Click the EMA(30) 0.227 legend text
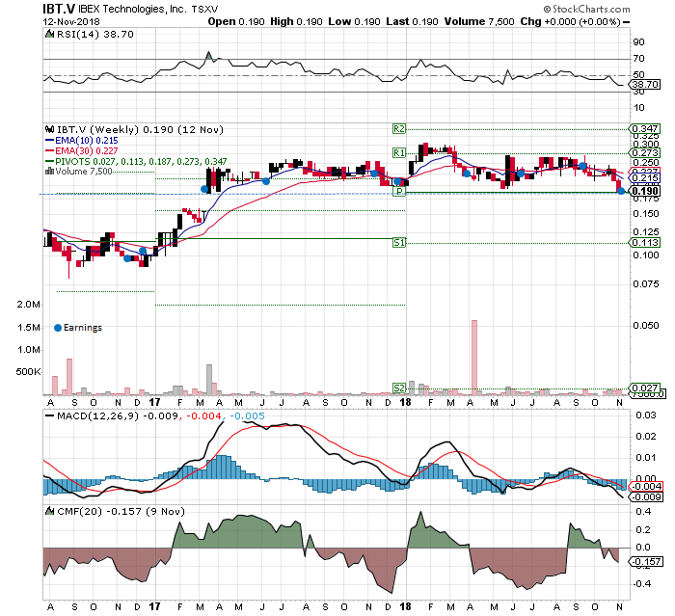The width and height of the screenshot is (675, 616). click(x=87, y=150)
